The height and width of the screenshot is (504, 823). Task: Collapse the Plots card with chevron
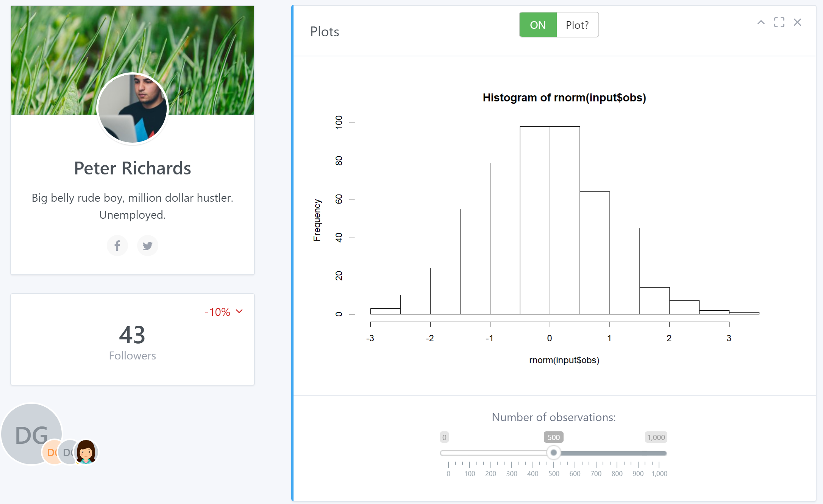pyautogui.click(x=761, y=23)
